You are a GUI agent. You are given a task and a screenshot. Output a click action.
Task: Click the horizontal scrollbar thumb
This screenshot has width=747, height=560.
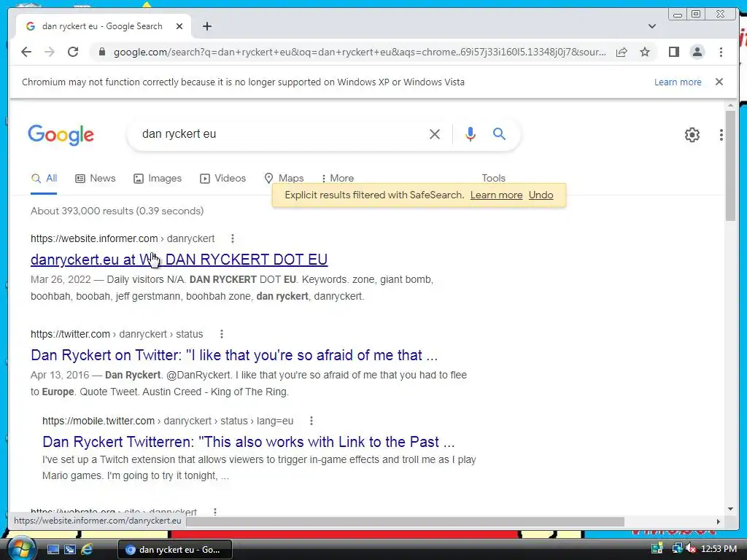[405, 522]
